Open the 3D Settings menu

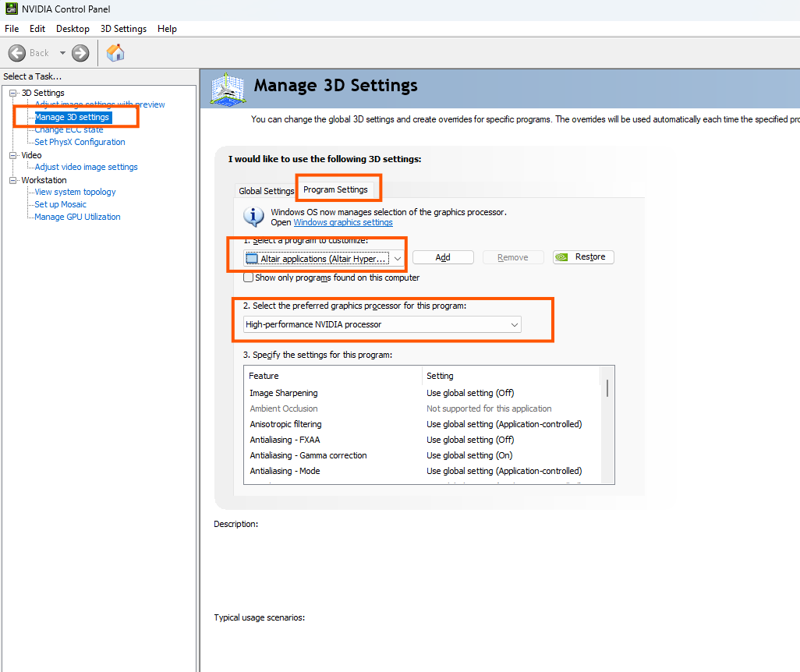pyautogui.click(x=123, y=29)
